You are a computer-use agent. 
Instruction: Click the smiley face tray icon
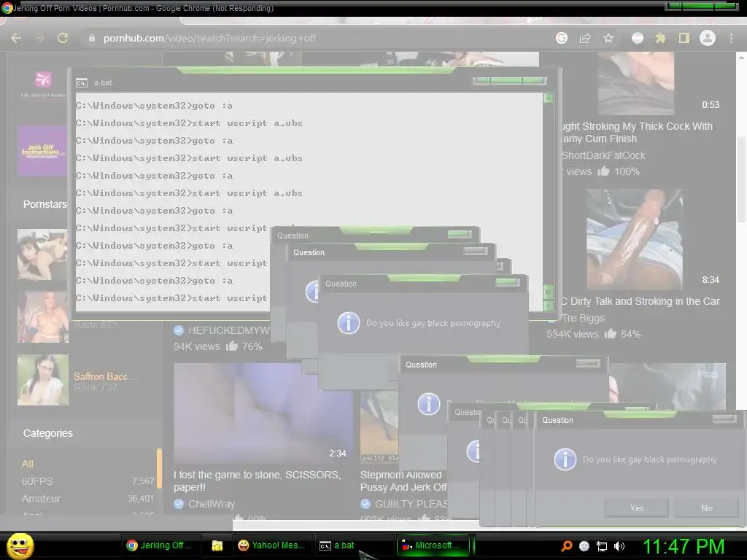[x=584, y=546]
